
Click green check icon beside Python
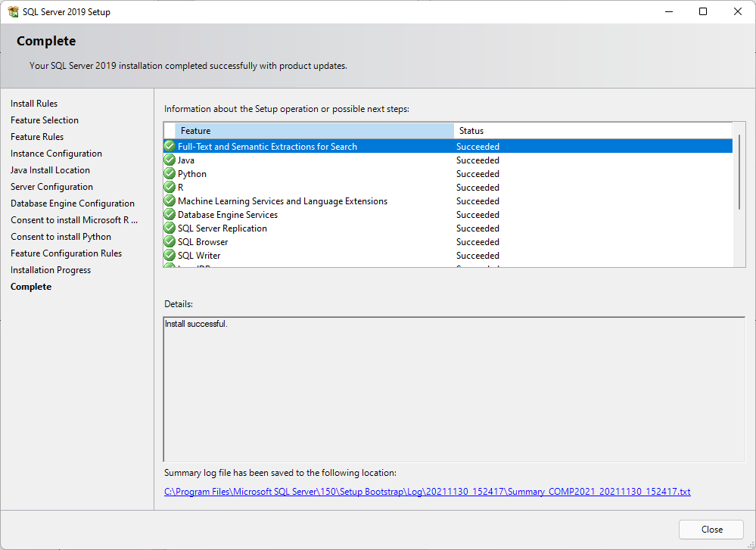[170, 173]
